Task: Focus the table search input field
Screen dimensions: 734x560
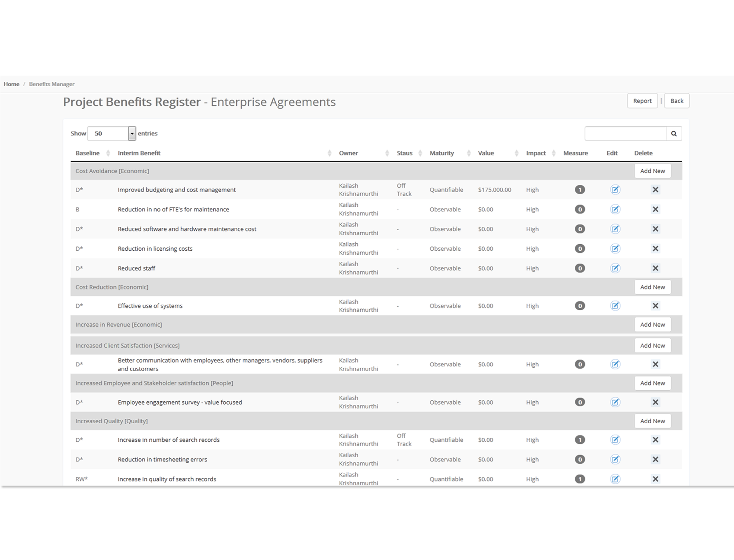Action: pos(625,134)
